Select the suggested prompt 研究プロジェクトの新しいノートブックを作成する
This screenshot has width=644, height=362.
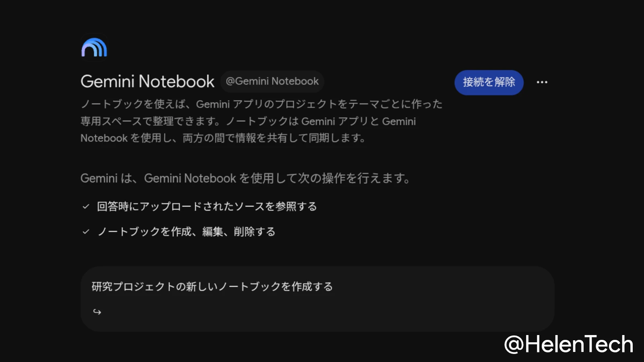(x=318, y=299)
